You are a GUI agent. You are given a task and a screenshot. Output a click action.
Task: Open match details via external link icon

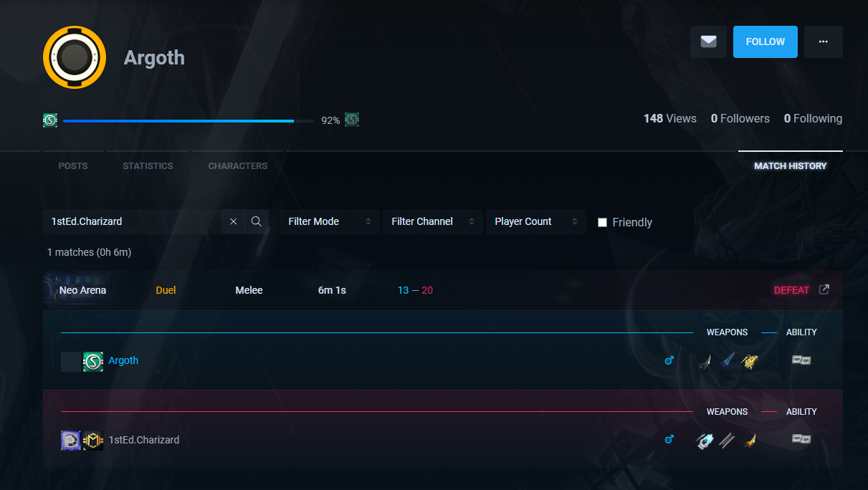[x=824, y=289]
